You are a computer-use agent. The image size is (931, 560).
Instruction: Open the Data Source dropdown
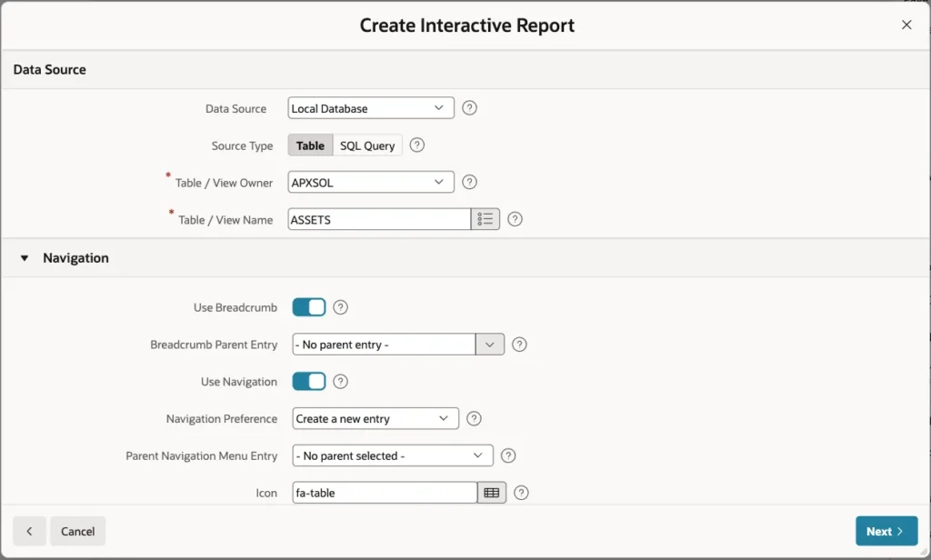pyautogui.click(x=371, y=108)
